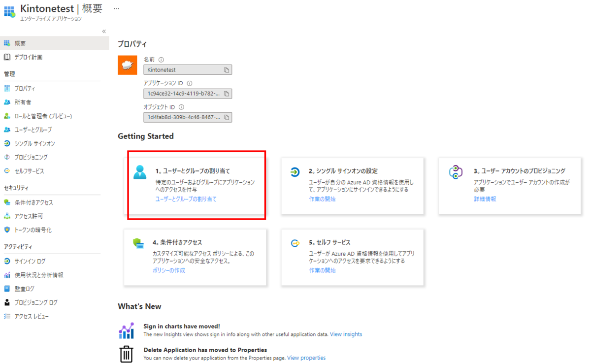Click the 3。ユーザー アカウントのプロビジョニング card title
The width and height of the screenshot is (591, 364).
pyautogui.click(x=520, y=171)
